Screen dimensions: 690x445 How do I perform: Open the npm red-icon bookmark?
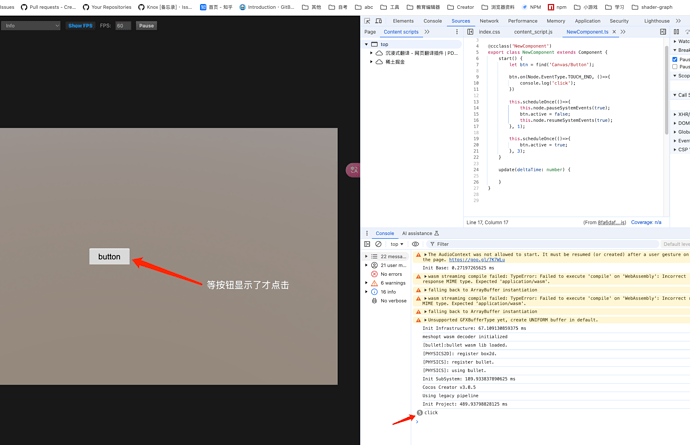pos(557,7)
